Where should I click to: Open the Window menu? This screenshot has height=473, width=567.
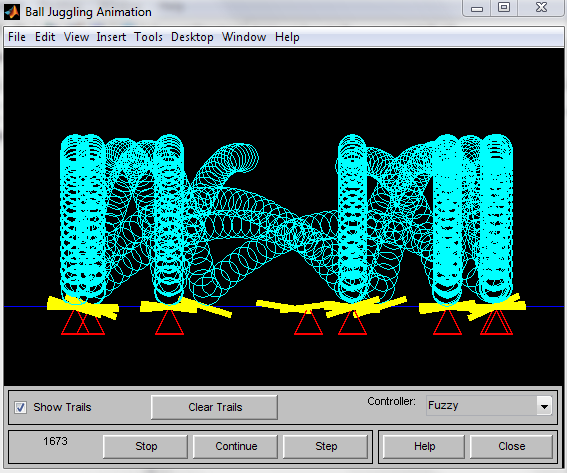click(244, 37)
